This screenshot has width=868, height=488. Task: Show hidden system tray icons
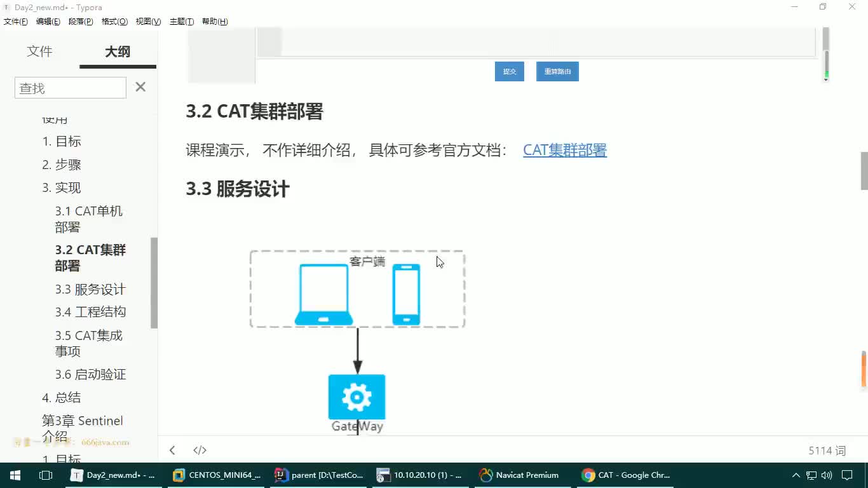tap(796, 475)
